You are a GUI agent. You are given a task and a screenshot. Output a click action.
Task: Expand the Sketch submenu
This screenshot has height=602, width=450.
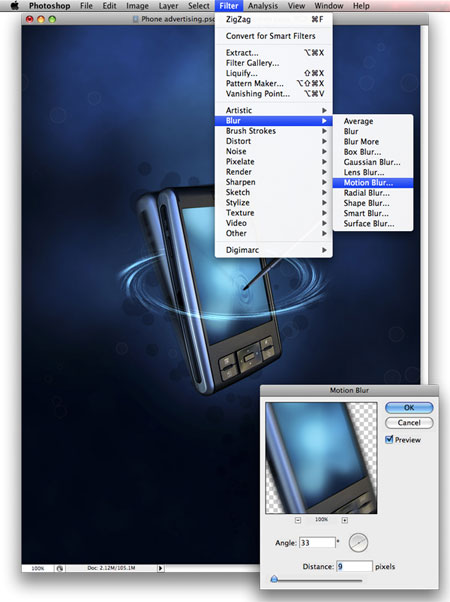[x=274, y=192]
